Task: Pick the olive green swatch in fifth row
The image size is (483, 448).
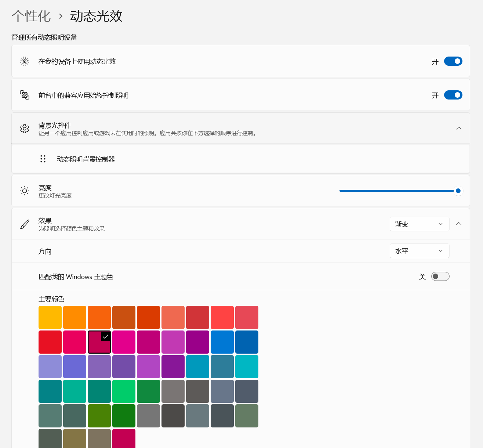Action: click(99, 416)
